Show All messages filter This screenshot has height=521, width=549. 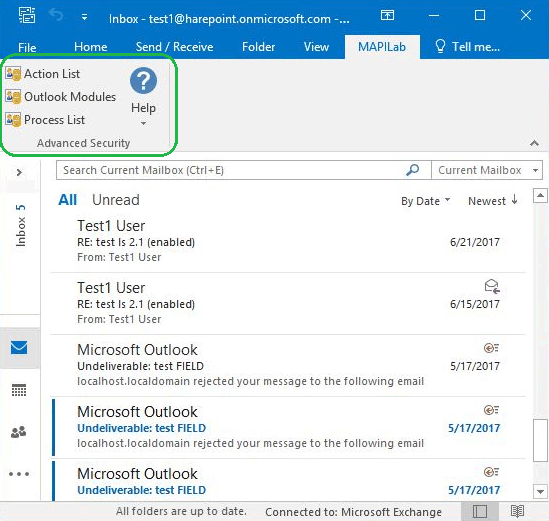[x=68, y=200]
